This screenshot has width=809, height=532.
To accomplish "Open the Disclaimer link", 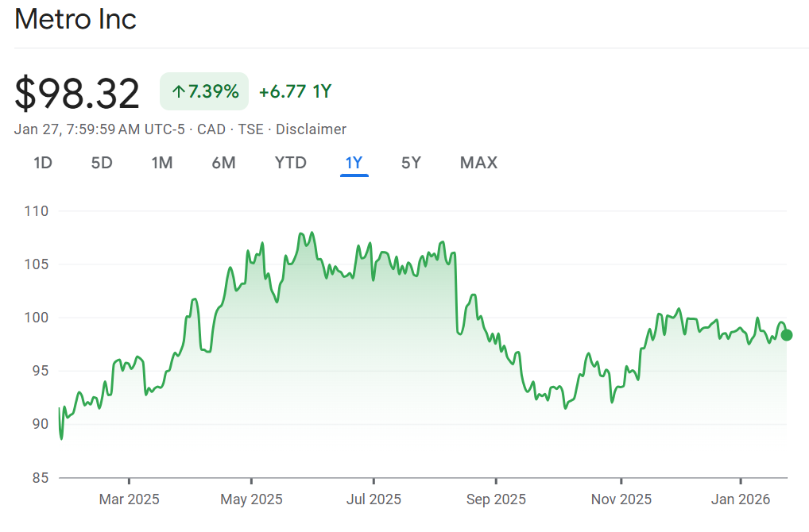I will 311,129.
